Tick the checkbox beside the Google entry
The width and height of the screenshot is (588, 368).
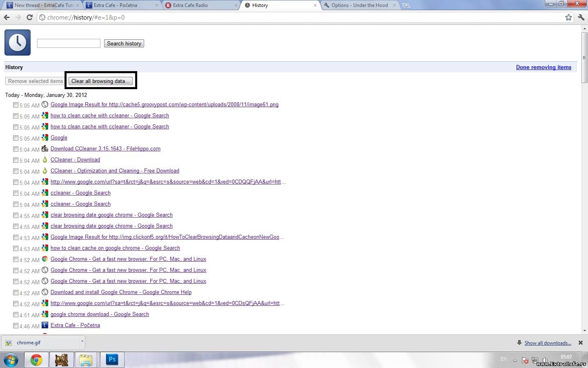click(16, 138)
